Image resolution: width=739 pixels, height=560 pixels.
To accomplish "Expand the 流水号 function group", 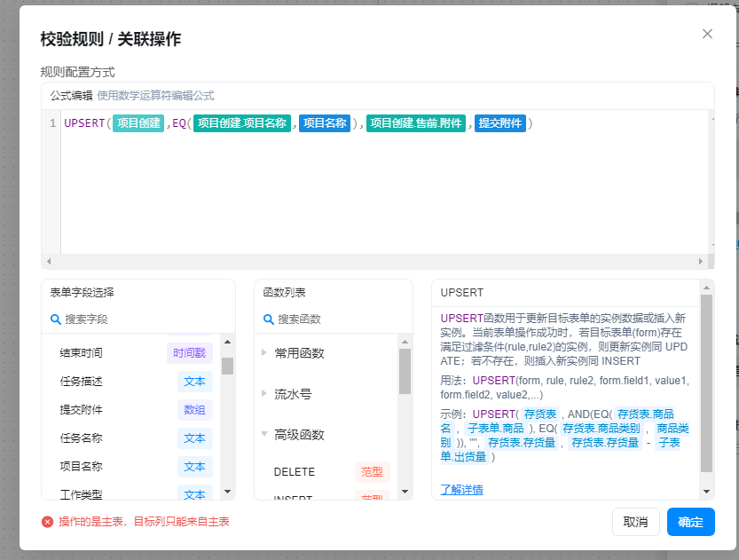I will [x=264, y=394].
